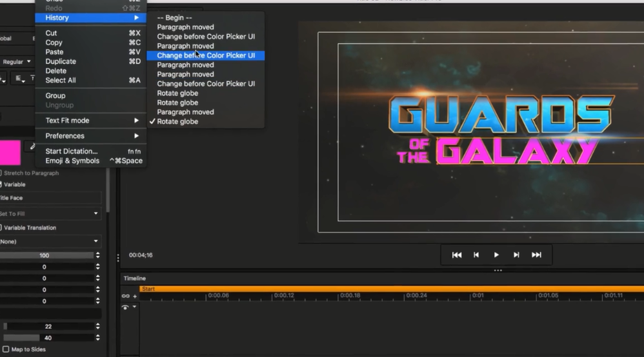
Task: Click the link icon in the Timeline panel
Action: (x=125, y=296)
